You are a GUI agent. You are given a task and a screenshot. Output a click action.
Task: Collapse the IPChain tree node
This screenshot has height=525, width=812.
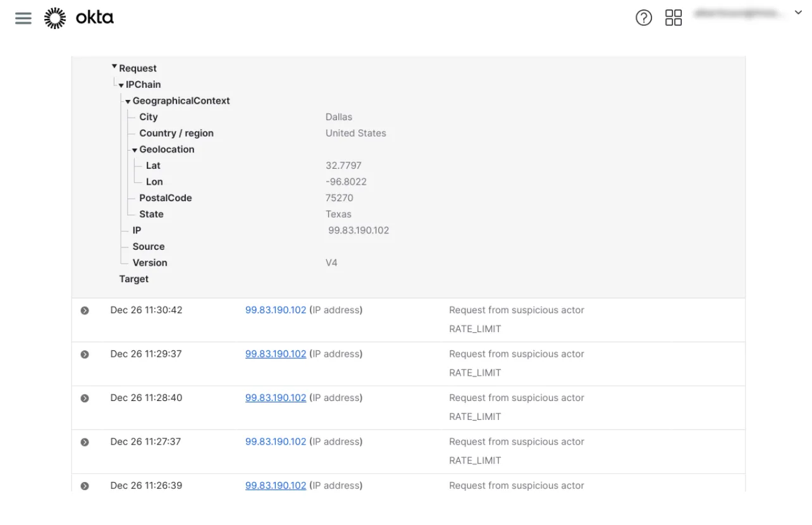(121, 84)
